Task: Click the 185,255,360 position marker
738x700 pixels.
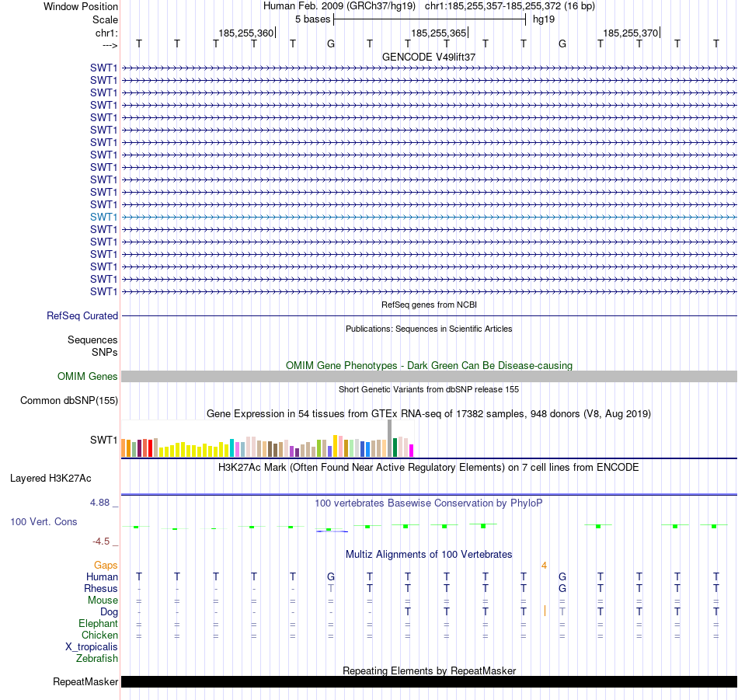Action: point(245,33)
